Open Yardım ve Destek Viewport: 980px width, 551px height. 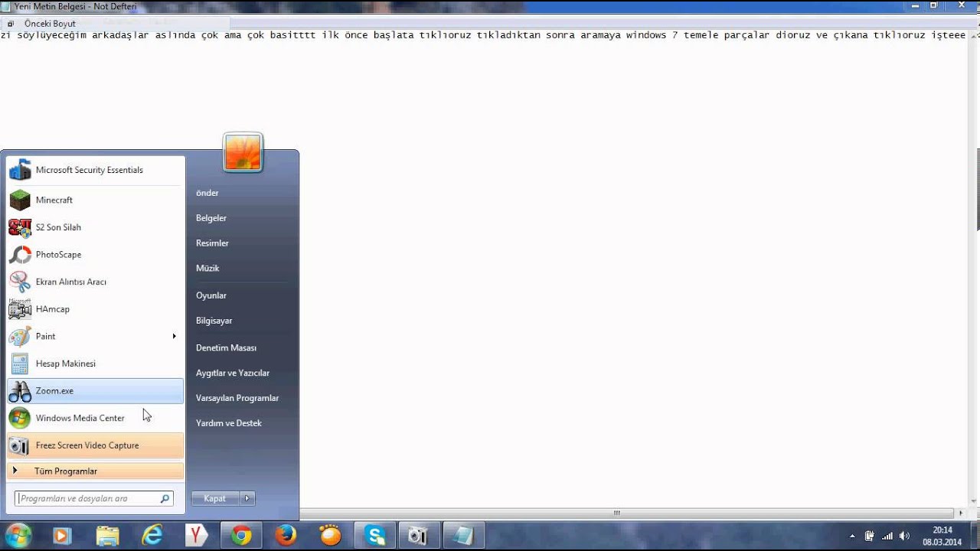[x=228, y=423]
